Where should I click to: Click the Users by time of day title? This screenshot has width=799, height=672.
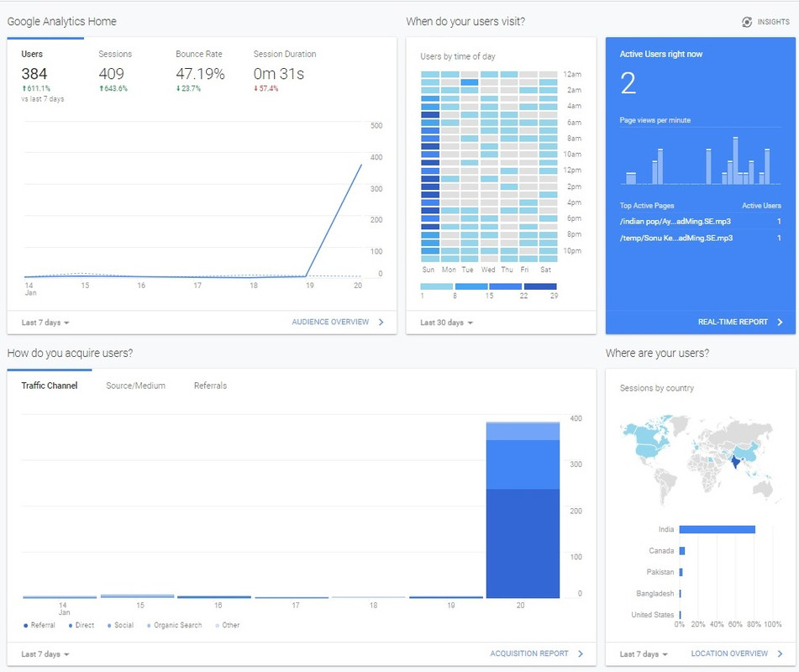[458, 56]
